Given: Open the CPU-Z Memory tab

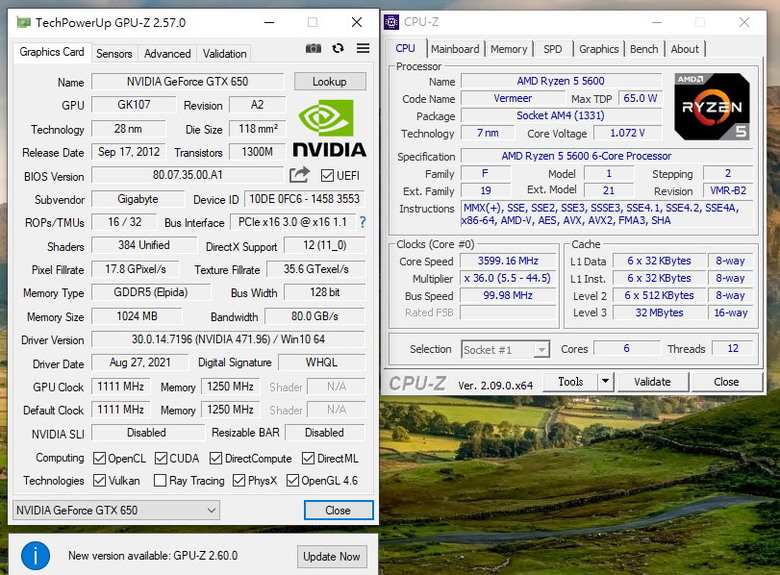Looking at the screenshot, I should point(508,49).
